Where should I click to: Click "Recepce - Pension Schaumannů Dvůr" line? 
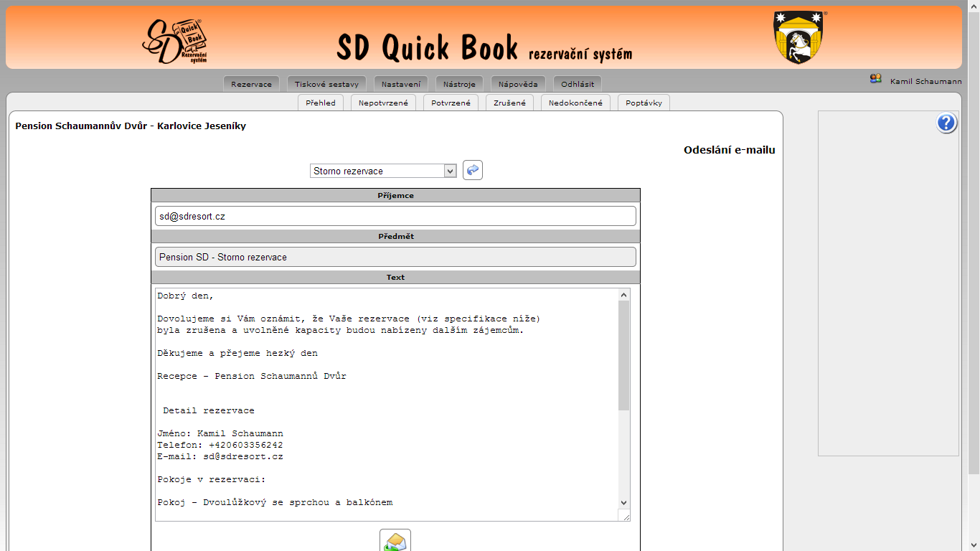[x=252, y=376]
